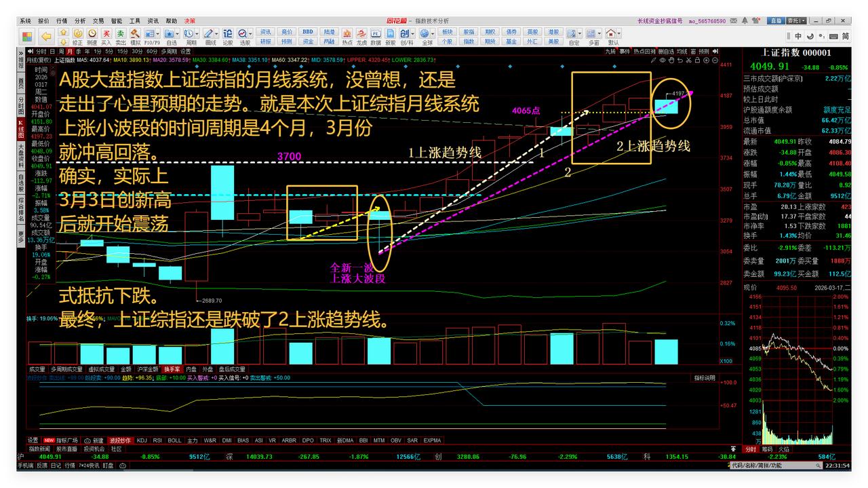Open the colorful home grid icon
Image resolution: width=868 pixels, height=488 pixels.
tap(26, 36)
